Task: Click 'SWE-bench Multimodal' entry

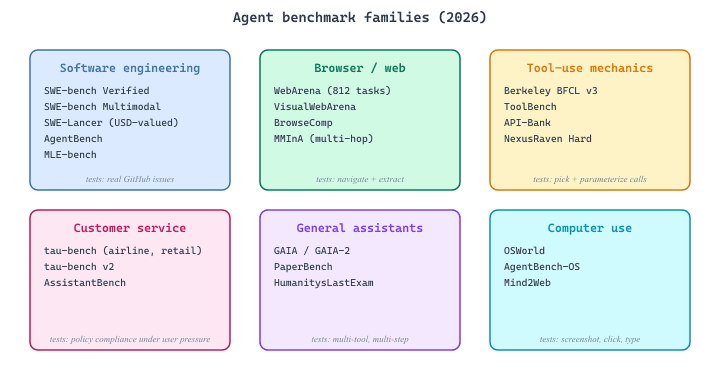Action: tap(102, 106)
